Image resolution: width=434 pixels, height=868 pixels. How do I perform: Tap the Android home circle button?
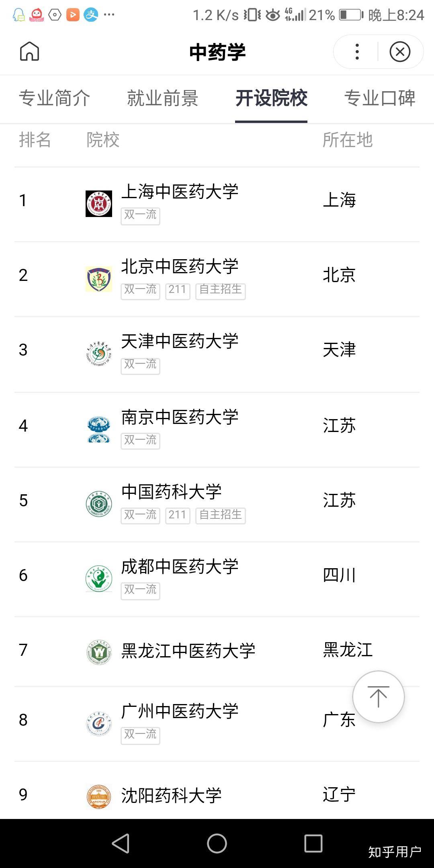[217, 843]
